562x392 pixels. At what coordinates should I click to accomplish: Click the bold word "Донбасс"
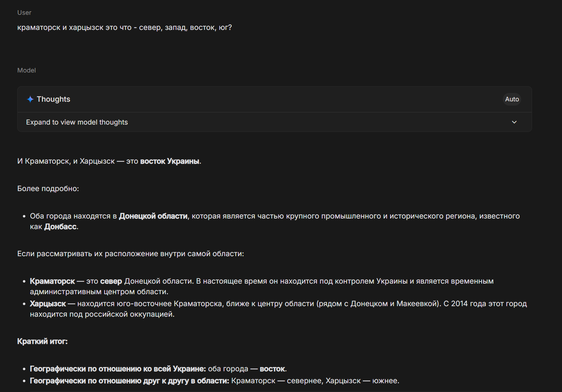click(x=60, y=227)
